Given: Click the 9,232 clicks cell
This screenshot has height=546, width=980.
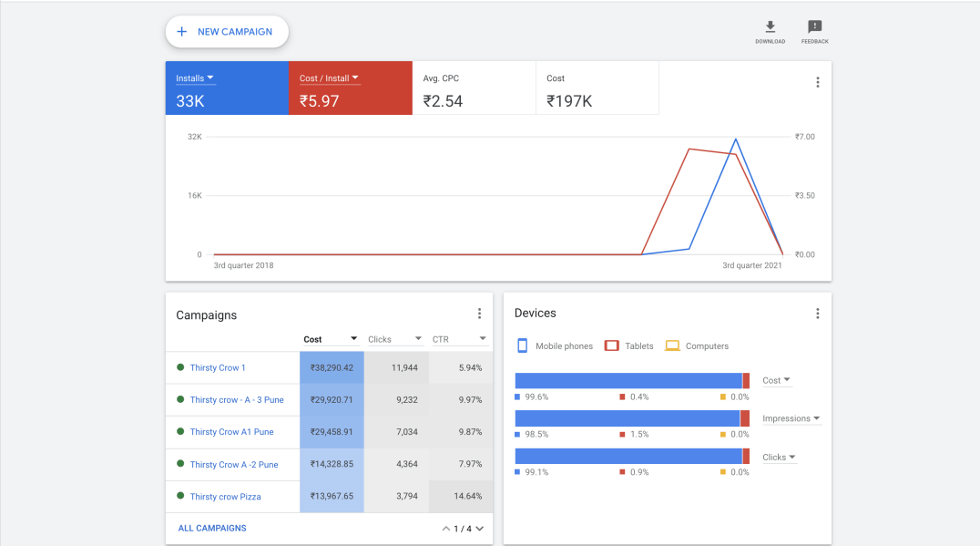Looking at the screenshot, I should coord(397,399).
